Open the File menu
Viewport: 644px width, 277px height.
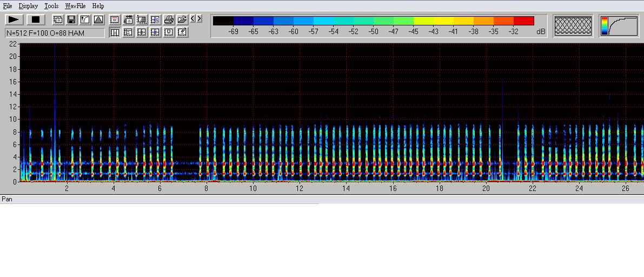tap(8, 6)
